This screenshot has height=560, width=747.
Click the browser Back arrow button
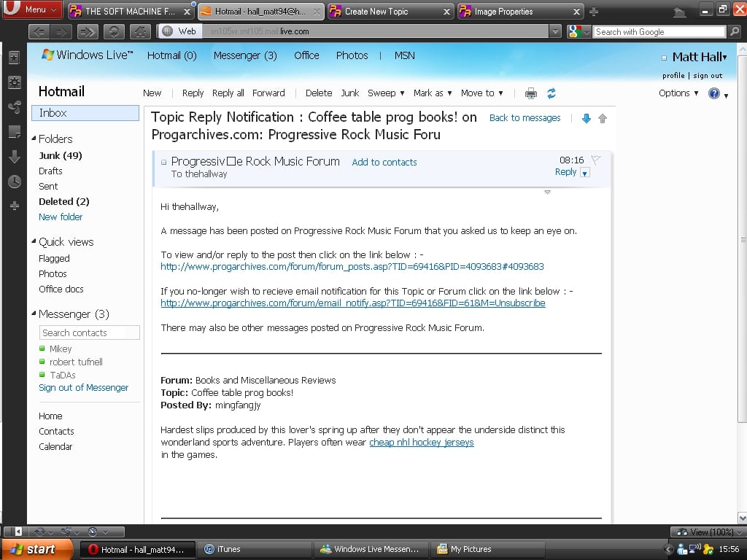[x=39, y=31]
